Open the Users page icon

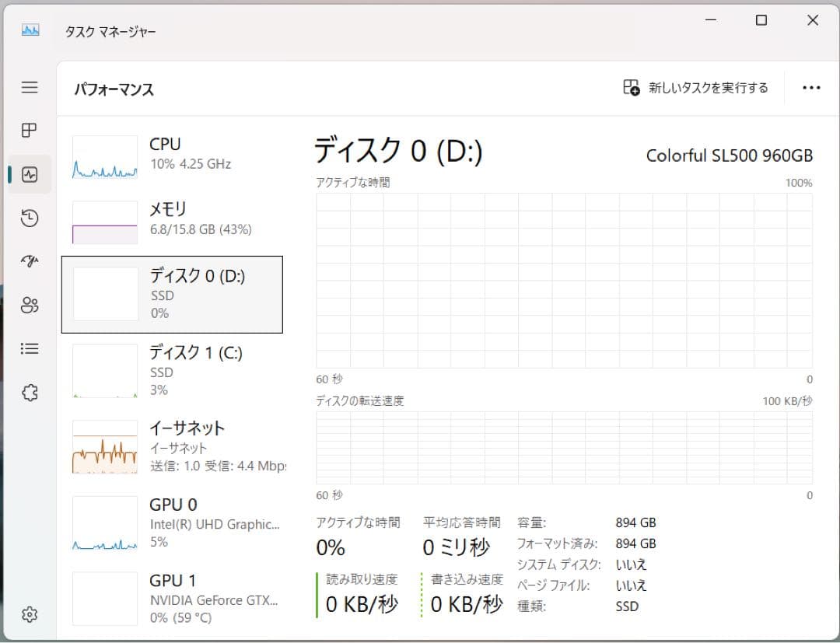pos(29,305)
